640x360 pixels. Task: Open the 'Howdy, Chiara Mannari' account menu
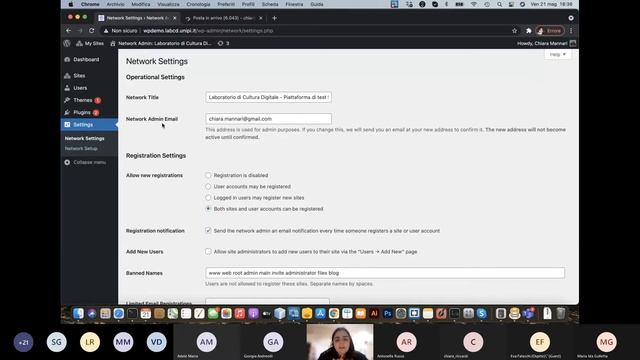point(546,43)
